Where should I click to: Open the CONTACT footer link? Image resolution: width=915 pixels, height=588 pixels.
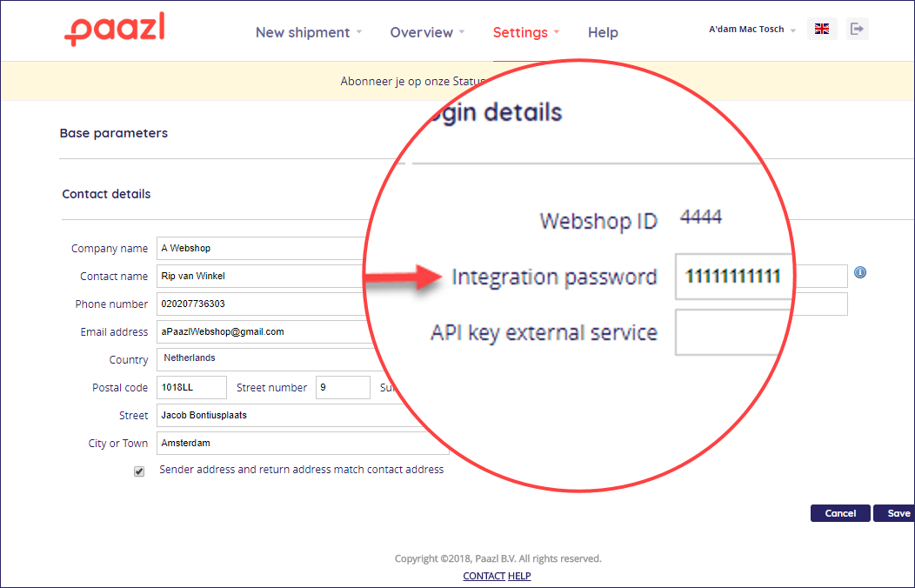click(x=484, y=576)
